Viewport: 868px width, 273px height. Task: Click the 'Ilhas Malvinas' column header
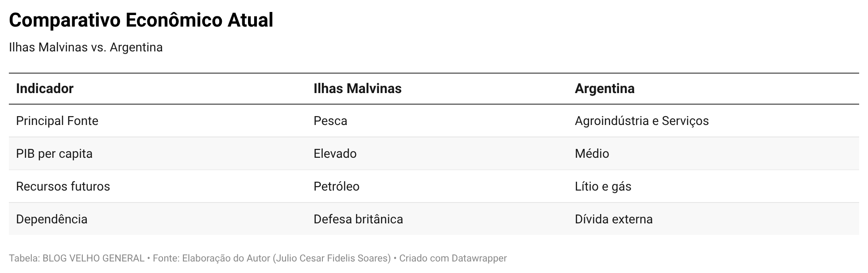pos(357,89)
